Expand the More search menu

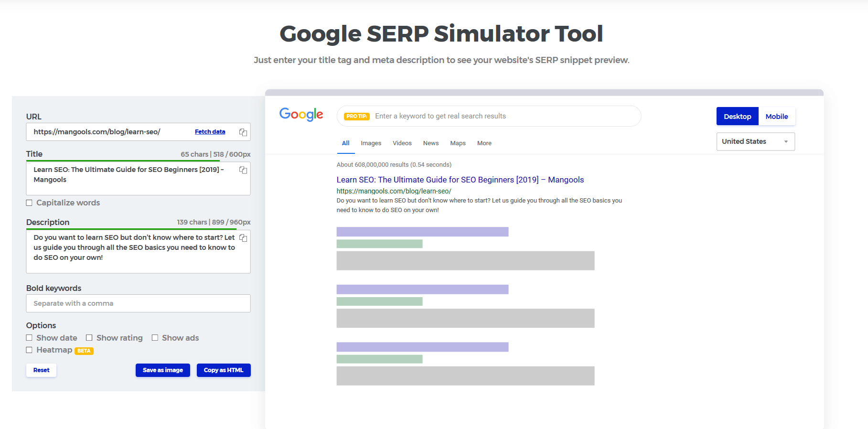pos(484,143)
